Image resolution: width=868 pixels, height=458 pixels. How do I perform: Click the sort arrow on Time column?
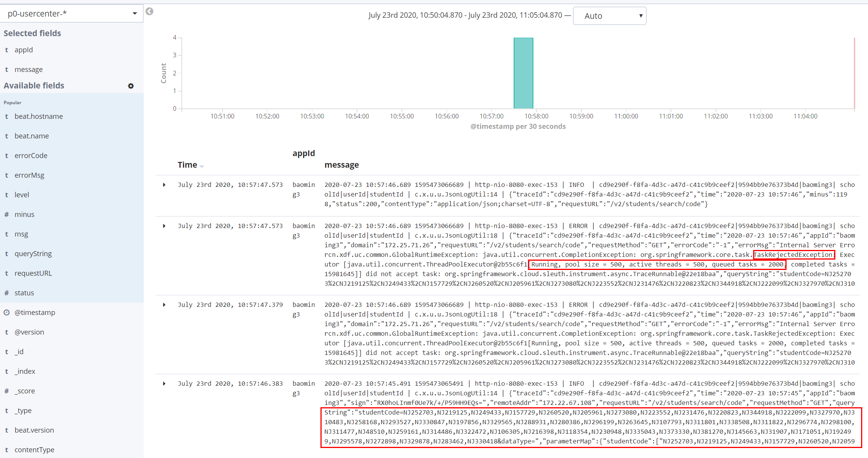(x=202, y=166)
